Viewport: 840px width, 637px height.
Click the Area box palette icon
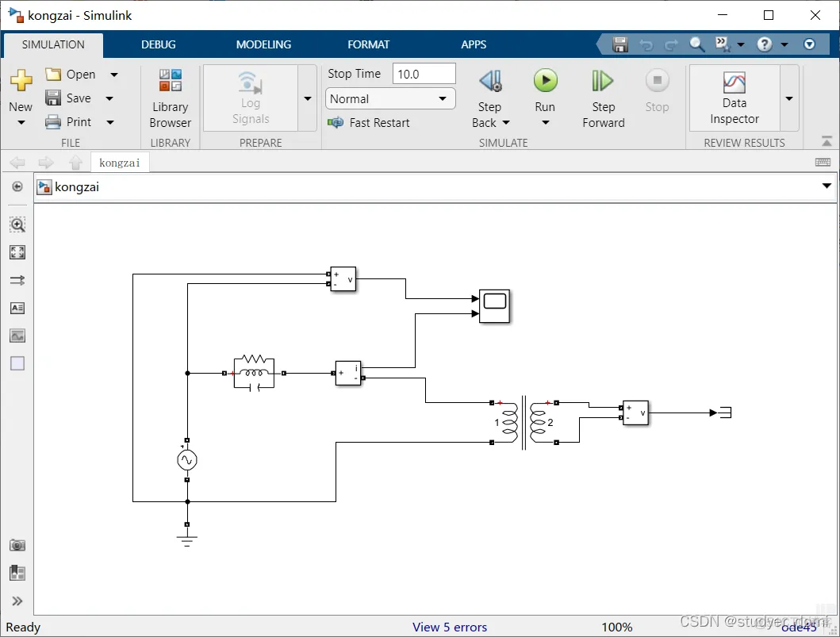(x=17, y=364)
